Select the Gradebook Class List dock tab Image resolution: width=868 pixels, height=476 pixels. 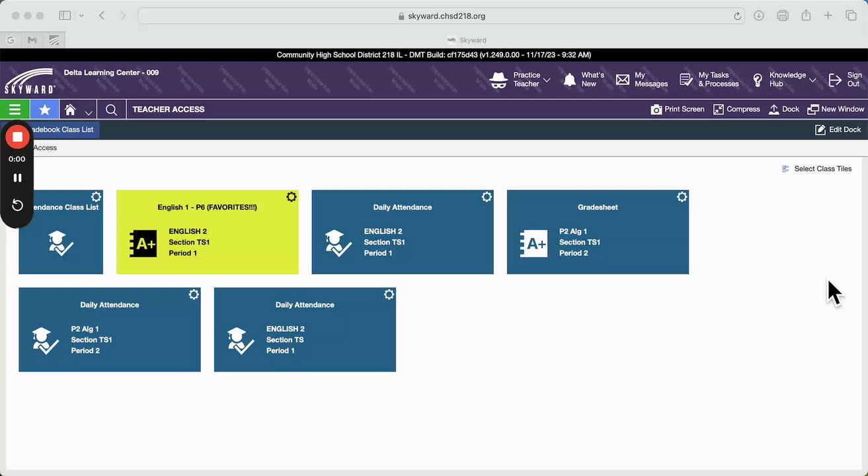click(62, 130)
